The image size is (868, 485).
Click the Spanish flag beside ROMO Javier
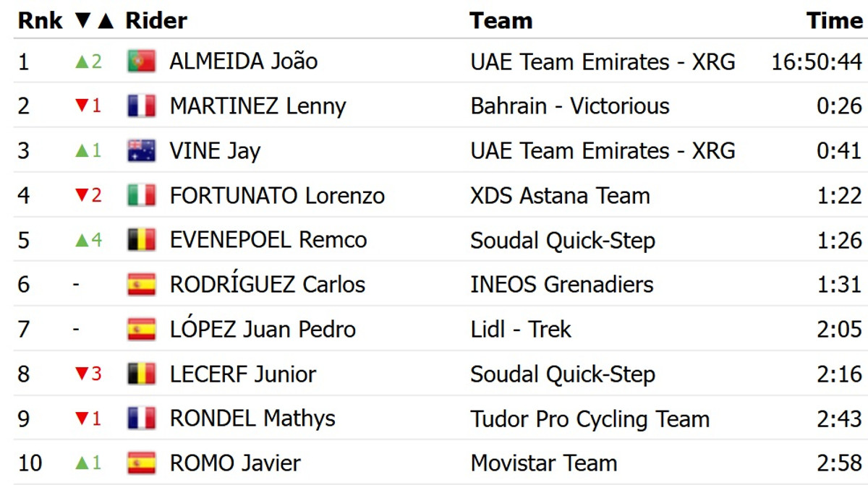[142, 463]
